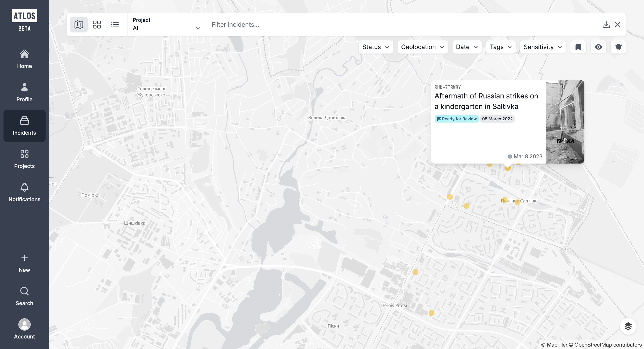Switch to grid cards view icon
Screen dimensions: 644x349
click(x=97, y=25)
